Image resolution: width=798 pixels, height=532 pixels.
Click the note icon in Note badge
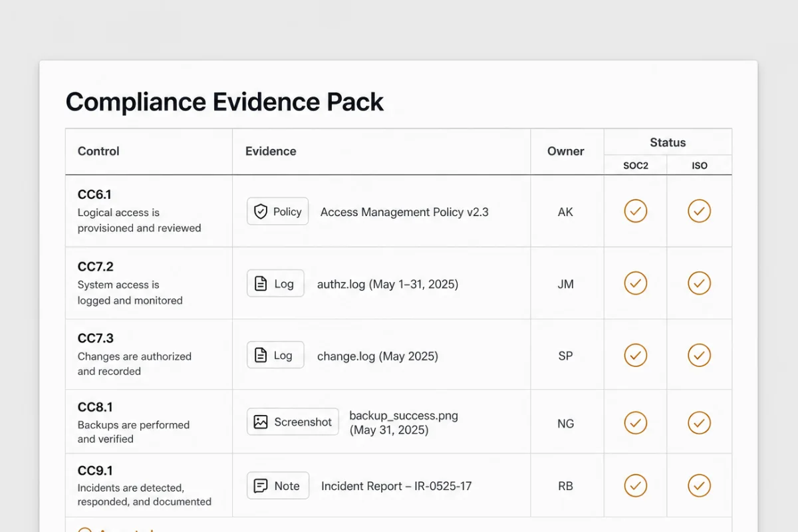(261, 486)
